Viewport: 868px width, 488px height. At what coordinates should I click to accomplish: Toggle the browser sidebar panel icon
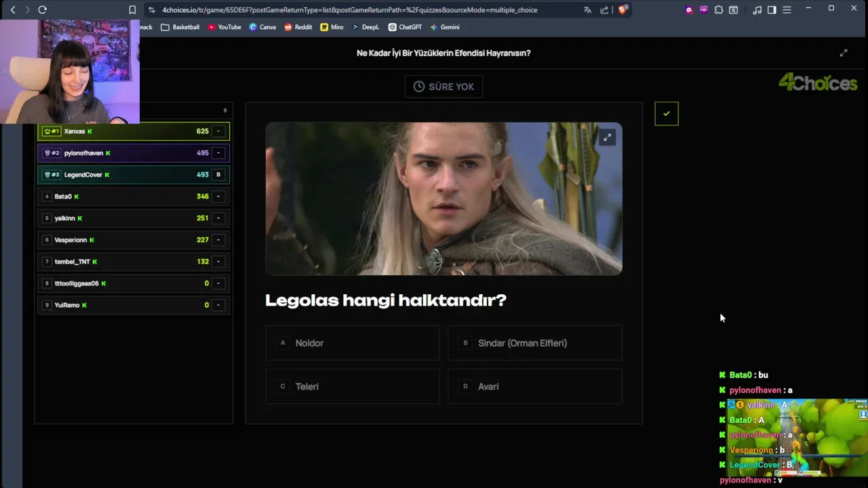[x=772, y=9]
